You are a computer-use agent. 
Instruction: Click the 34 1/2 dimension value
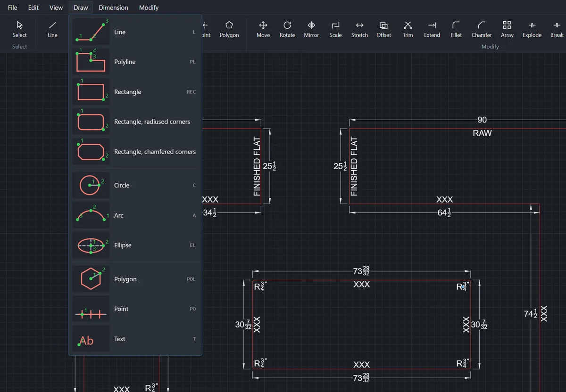[x=209, y=212]
